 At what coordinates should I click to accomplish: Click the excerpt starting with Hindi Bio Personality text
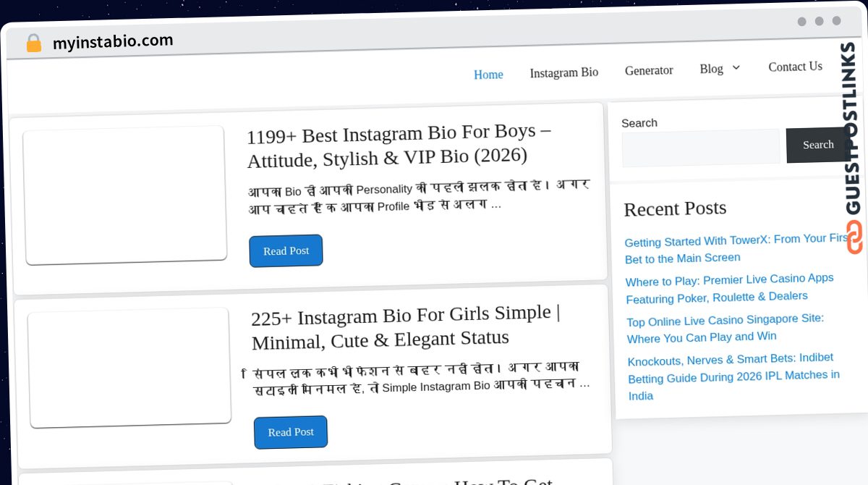(419, 197)
